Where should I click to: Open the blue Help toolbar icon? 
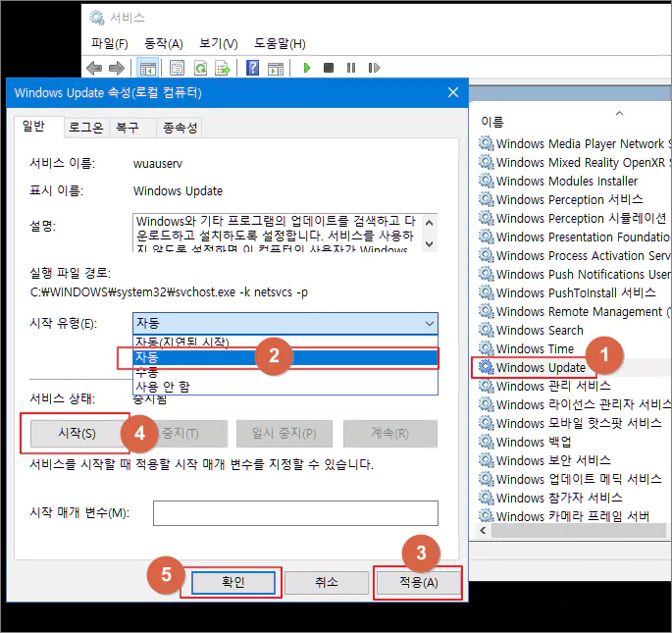click(252, 68)
